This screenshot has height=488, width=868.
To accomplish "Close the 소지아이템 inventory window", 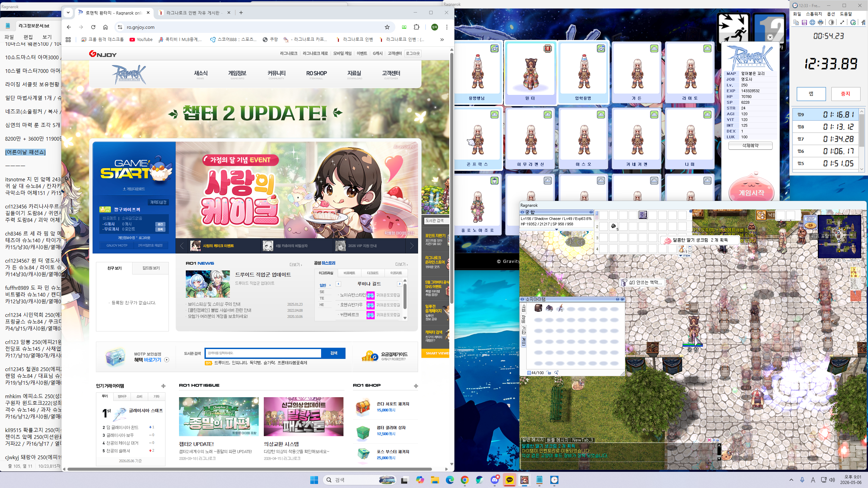I will [622, 300].
